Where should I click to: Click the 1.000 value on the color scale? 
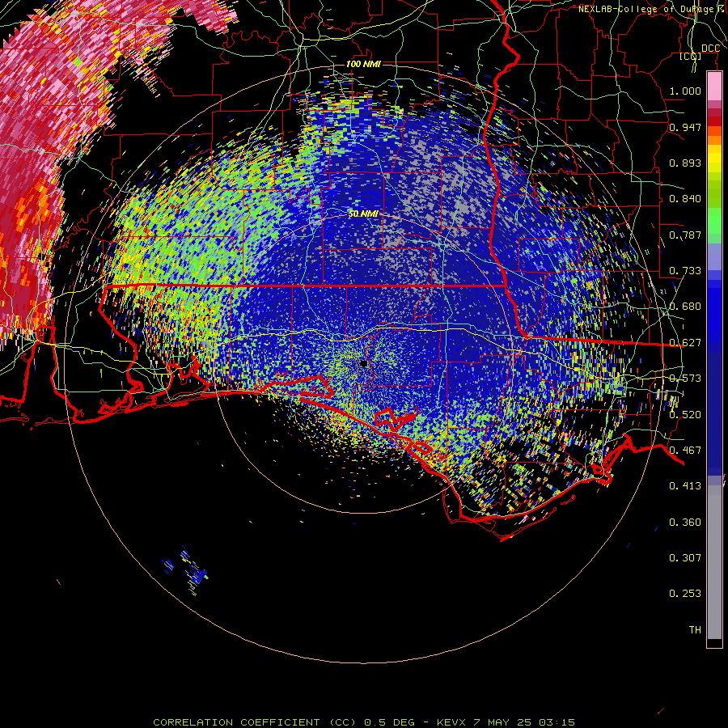(x=685, y=91)
